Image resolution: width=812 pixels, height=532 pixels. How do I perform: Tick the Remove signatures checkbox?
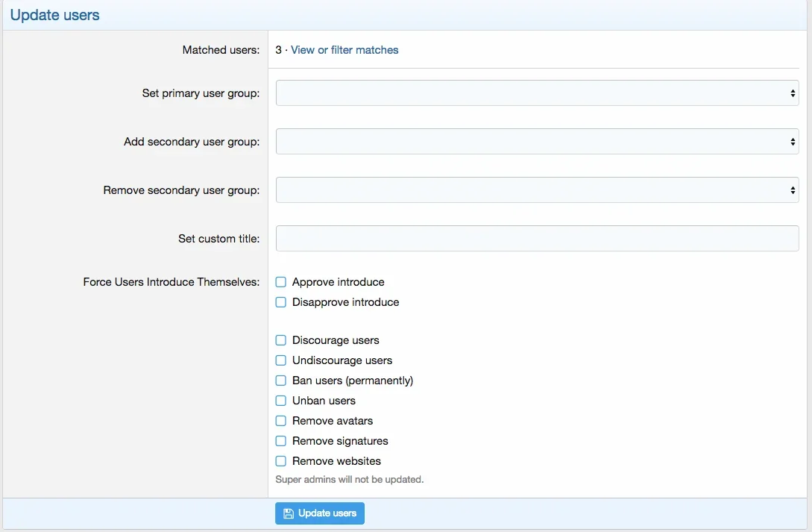(281, 441)
